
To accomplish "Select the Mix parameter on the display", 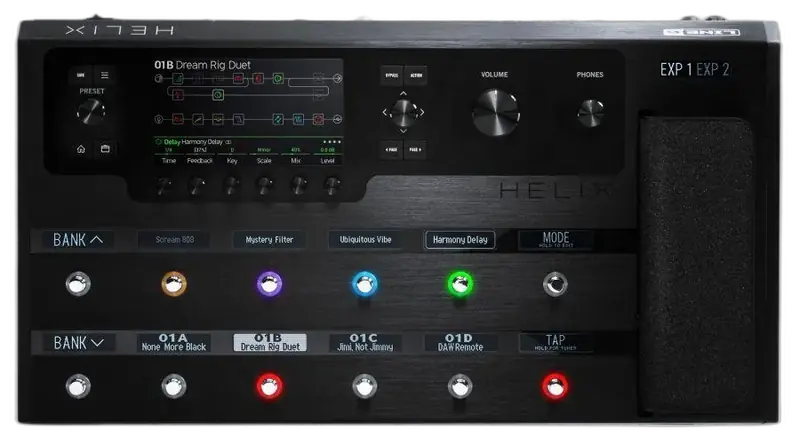I will tap(295, 156).
